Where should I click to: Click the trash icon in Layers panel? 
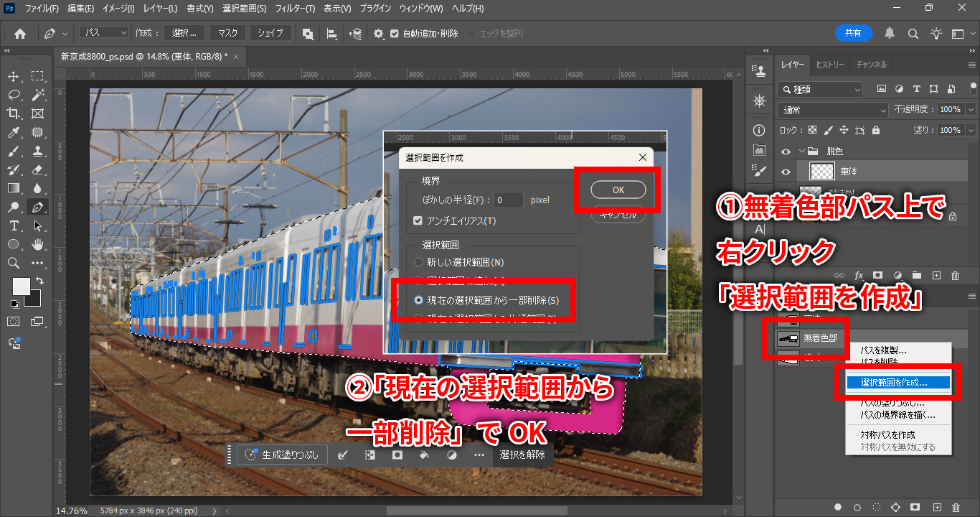pyautogui.click(x=955, y=275)
